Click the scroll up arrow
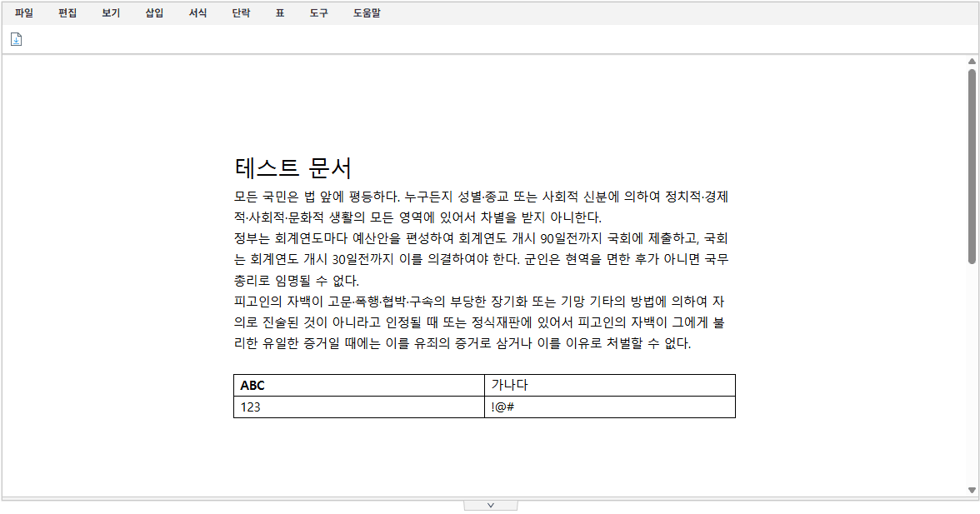Viewport: 980px width, 514px height. pyautogui.click(x=972, y=61)
